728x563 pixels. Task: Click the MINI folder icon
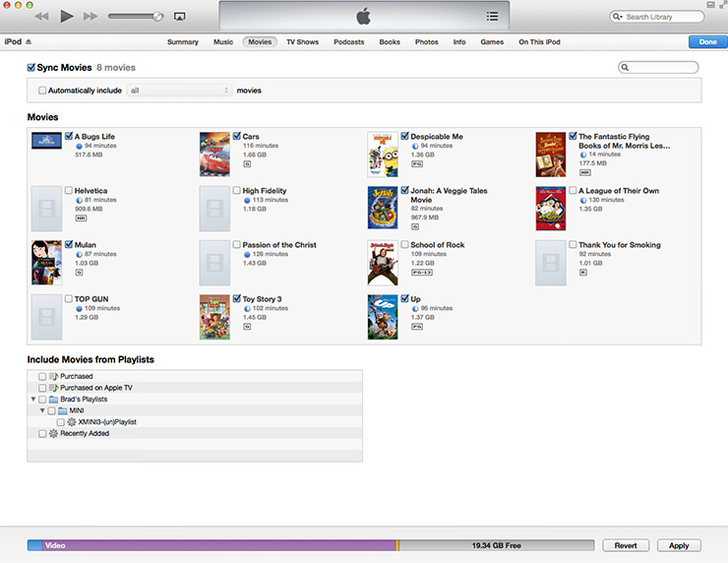[x=63, y=410]
